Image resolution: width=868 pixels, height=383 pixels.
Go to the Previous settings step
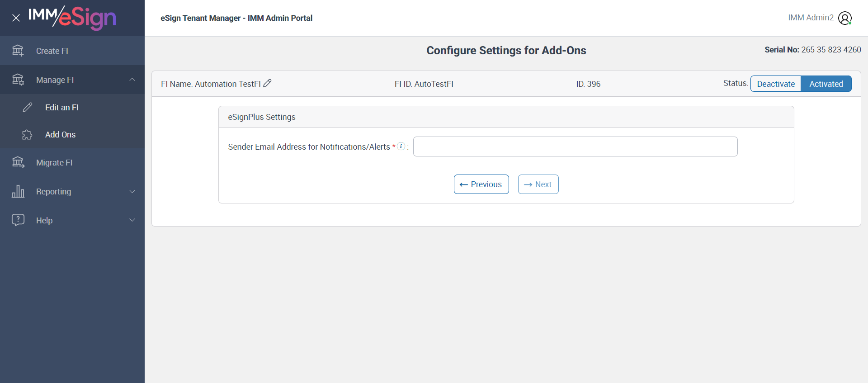coord(481,184)
